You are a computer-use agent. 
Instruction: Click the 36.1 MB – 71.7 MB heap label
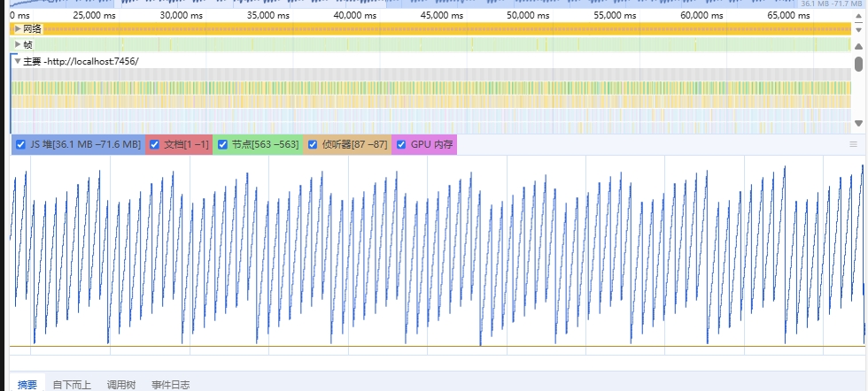(x=831, y=4)
